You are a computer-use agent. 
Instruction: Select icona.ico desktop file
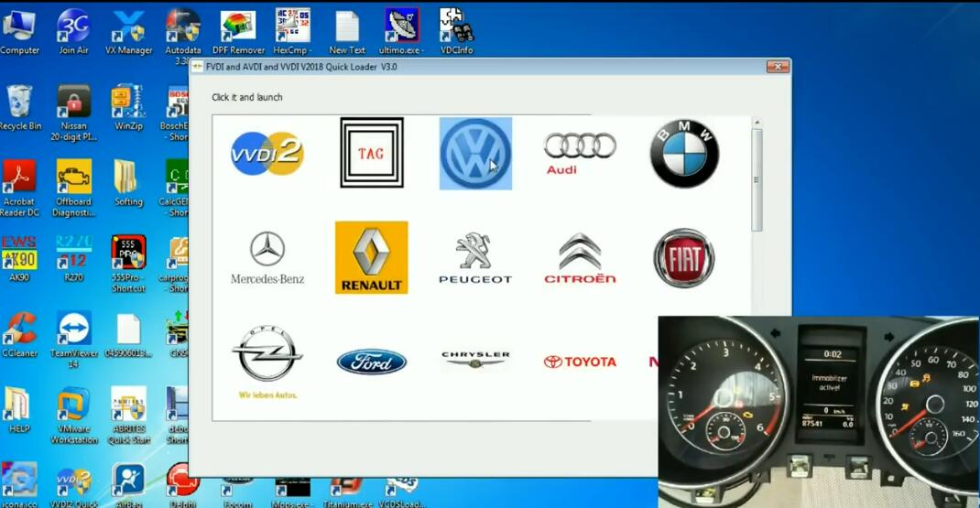[x=19, y=486]
